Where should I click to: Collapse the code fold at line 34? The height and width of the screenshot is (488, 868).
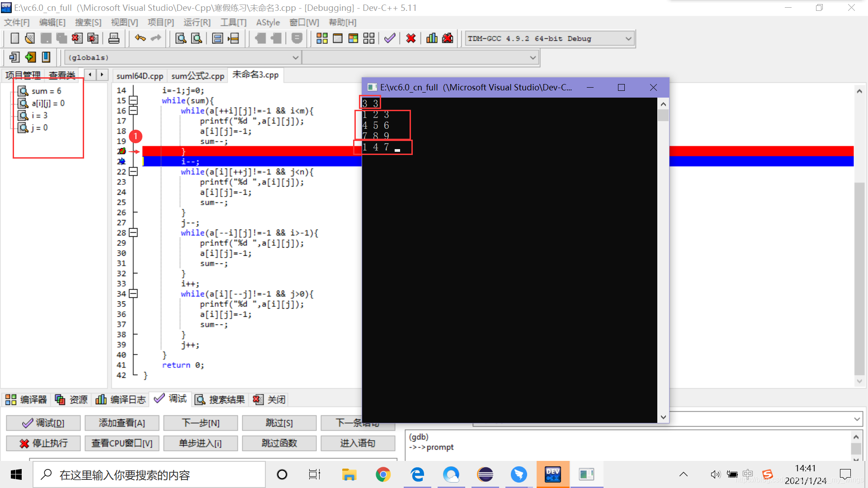pyautogui.click(x=133, y=294)
